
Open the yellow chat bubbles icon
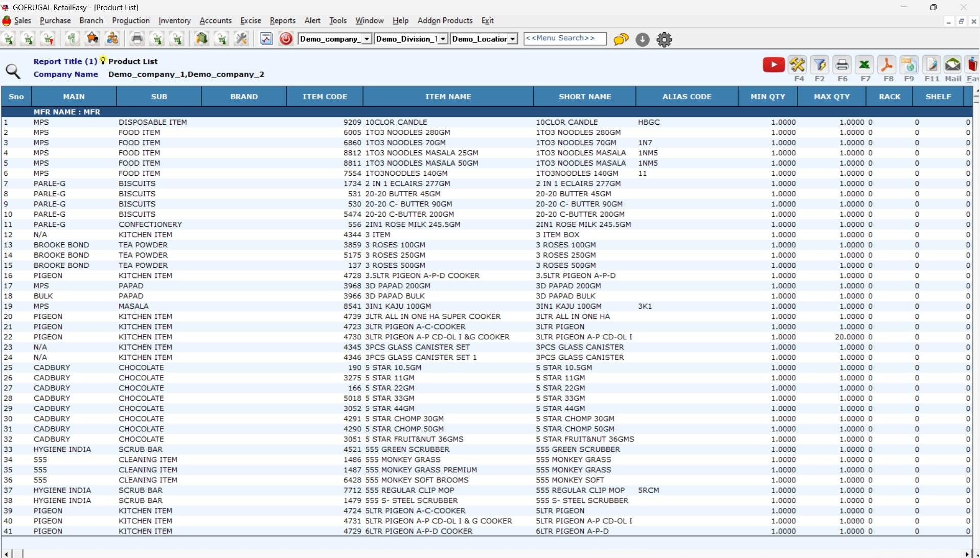coord(621,39)
